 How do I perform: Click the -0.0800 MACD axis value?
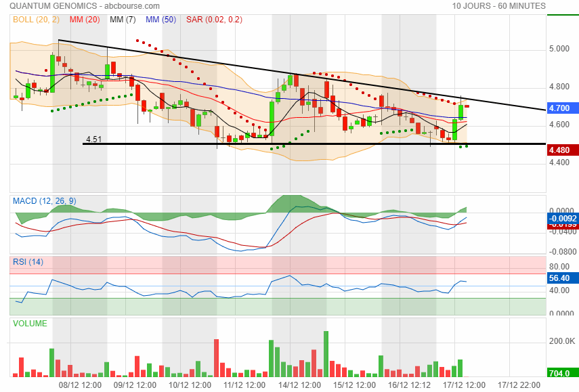click(562, 252)
